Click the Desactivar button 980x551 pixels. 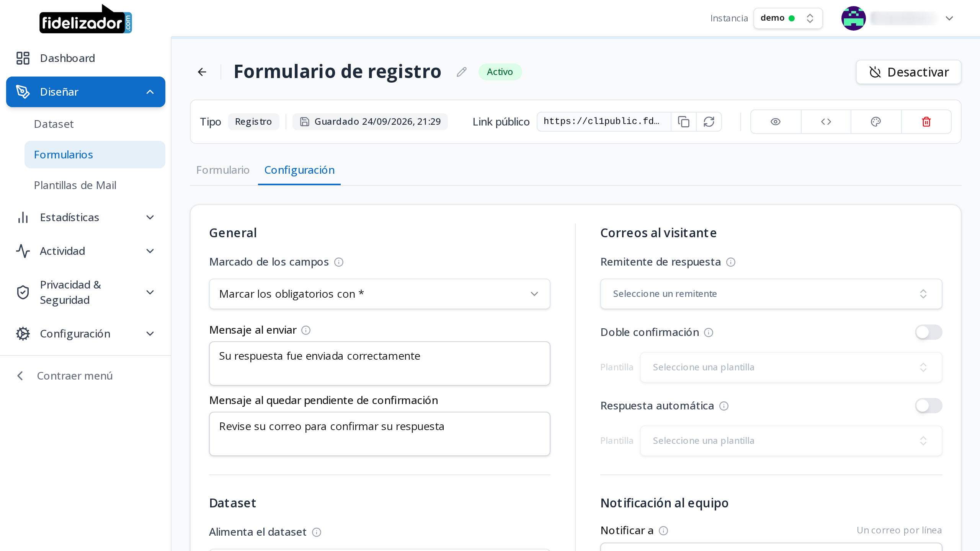[908, 72]
